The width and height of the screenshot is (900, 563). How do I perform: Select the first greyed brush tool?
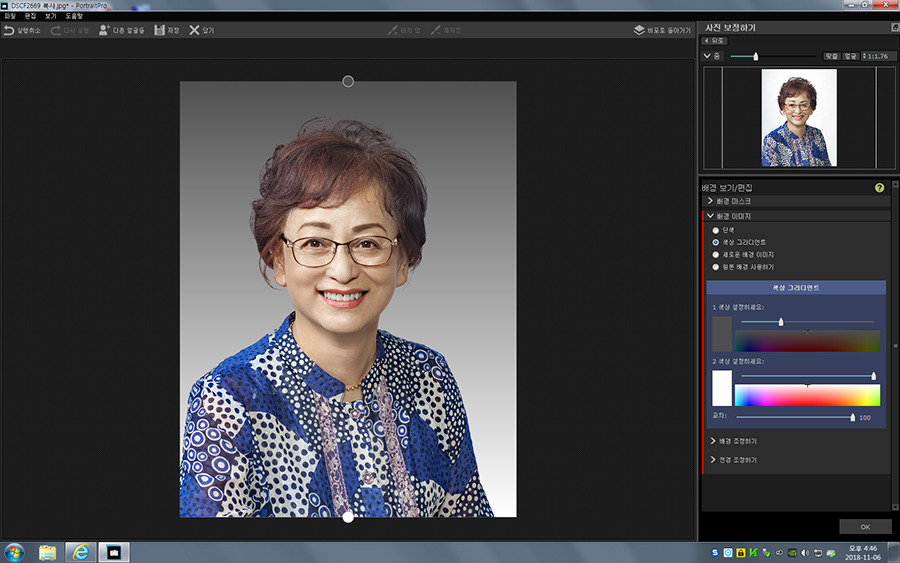pyautogui.click(x=392, y=30)
